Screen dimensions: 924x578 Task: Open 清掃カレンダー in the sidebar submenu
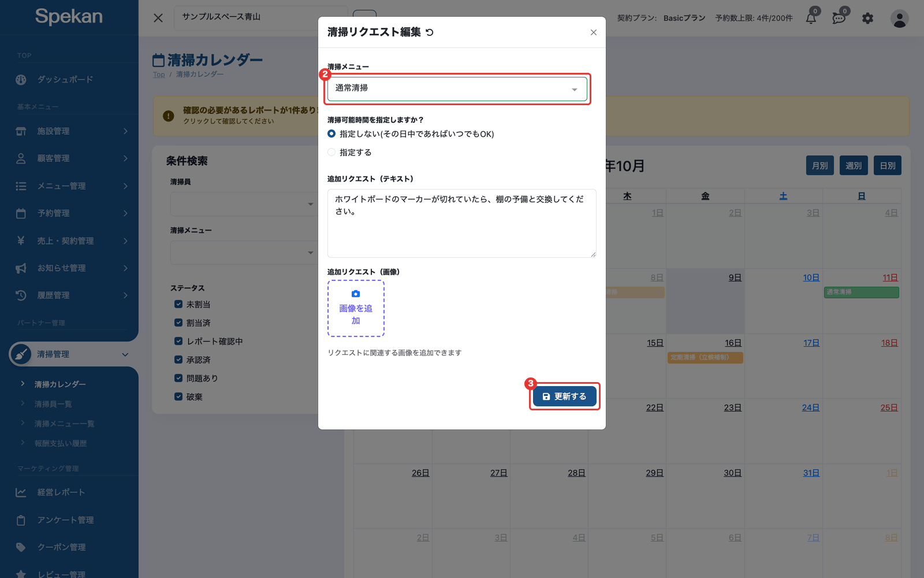[x=60, y=384]
